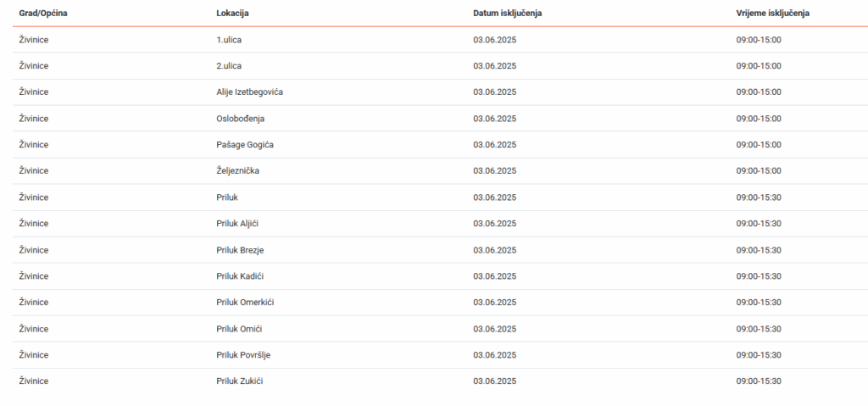Viewport: 868px width, 406px height.
Task: Click the Alije Izetbegovića location entry
Action: (x=250, y=92)
